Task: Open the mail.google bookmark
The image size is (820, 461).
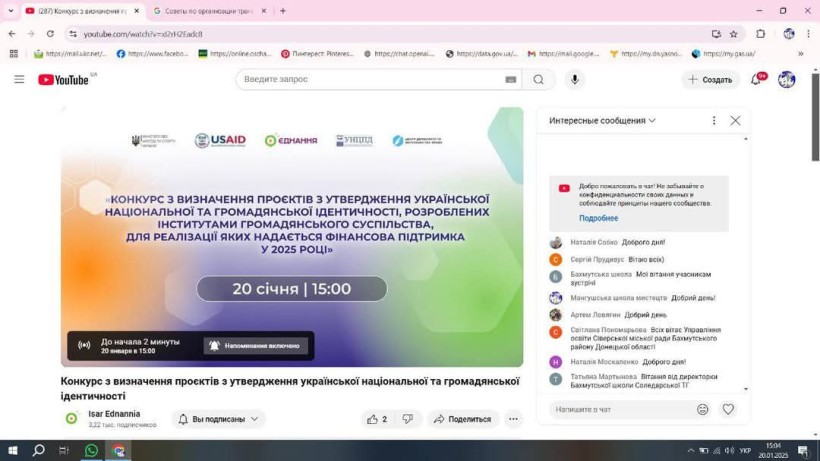Action: (564, 53)
